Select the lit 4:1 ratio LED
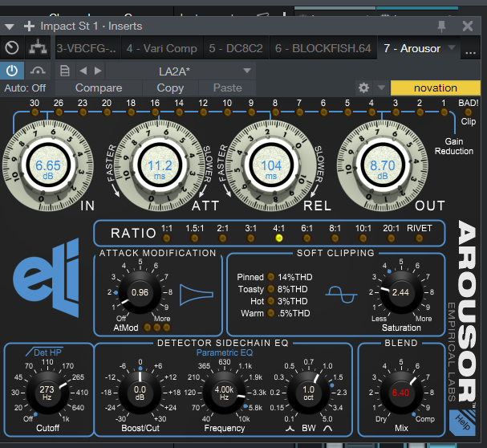The width and height of the screenshot is (487, 448). (x=279, y=238)
